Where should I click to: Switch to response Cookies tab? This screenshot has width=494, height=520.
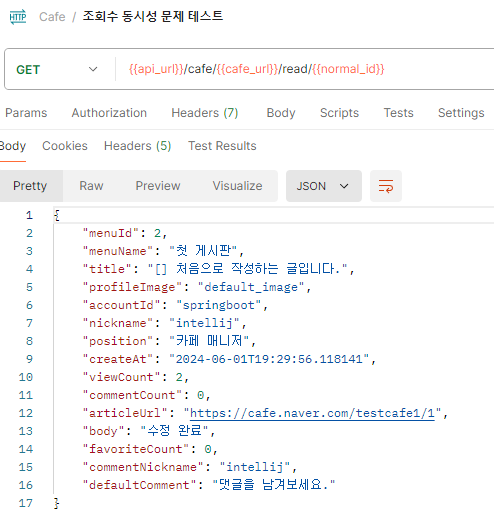click(65, 146)
